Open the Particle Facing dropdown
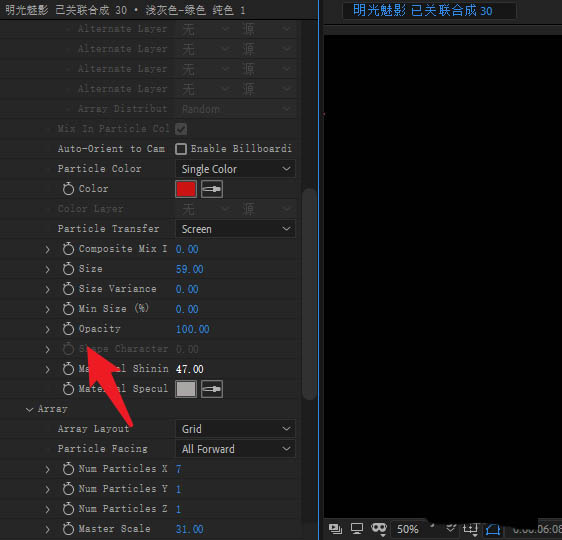This screenshot has width=562, height=540. 235,449
